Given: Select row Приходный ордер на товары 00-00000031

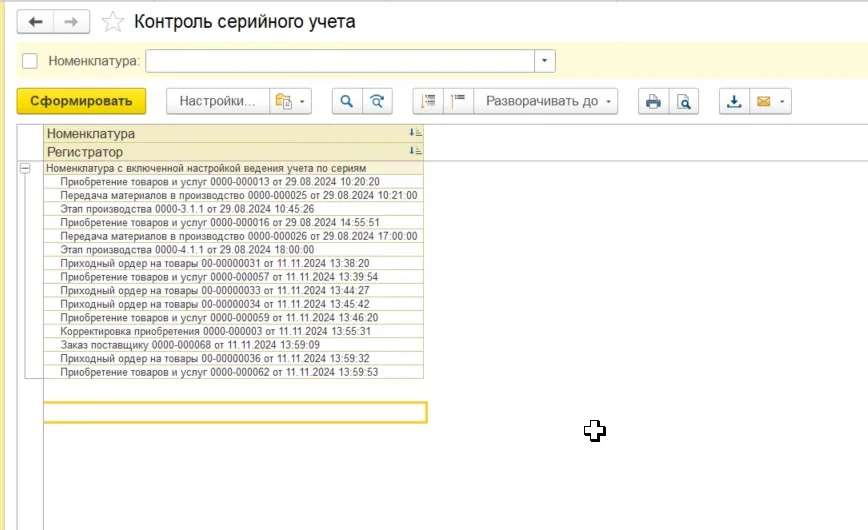Looking at the screenshot, I should [234, 263].
